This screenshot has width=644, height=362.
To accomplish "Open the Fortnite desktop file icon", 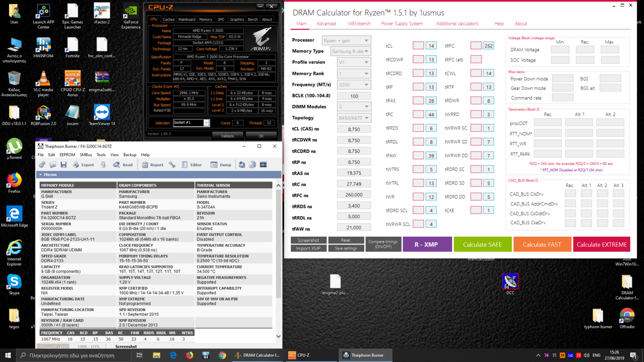I will 72,49.
